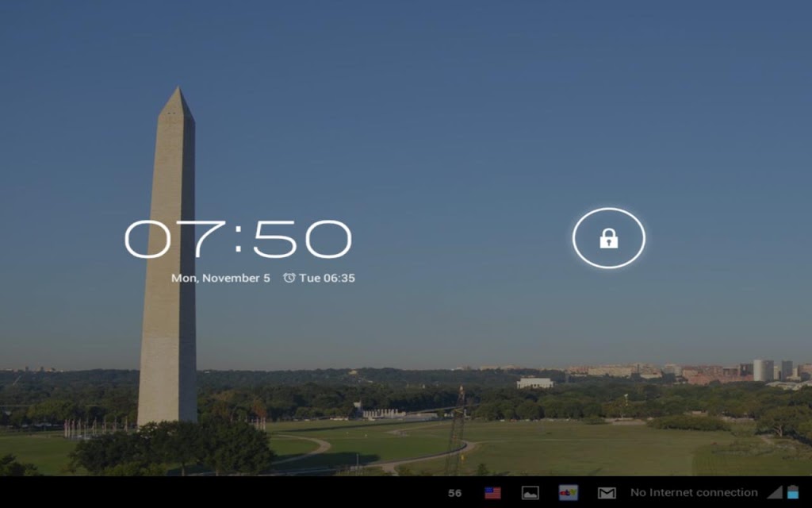This screenshot has height=508, width=812.
Task: Tap the battery level icon
Action: [x=793, y=491]
